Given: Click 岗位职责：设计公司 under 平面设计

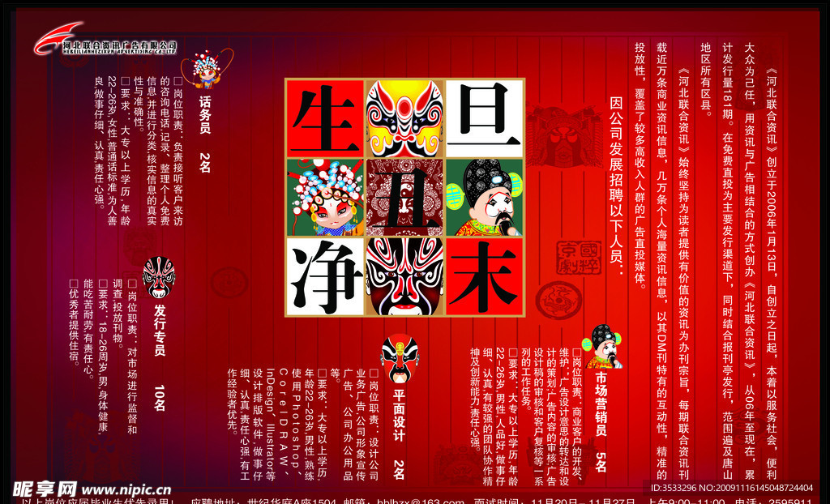Looking at the screenshot, I should pyautogui.click(x=374, y=425).
